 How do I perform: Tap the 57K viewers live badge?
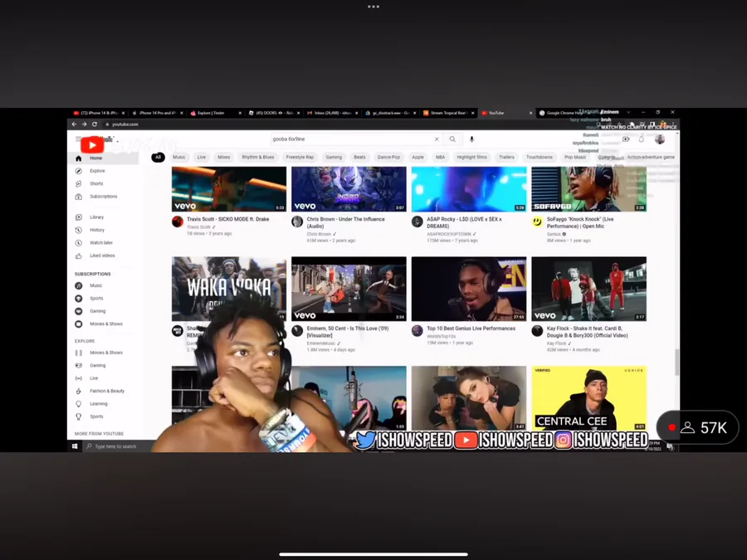click(x=697, y=427)
